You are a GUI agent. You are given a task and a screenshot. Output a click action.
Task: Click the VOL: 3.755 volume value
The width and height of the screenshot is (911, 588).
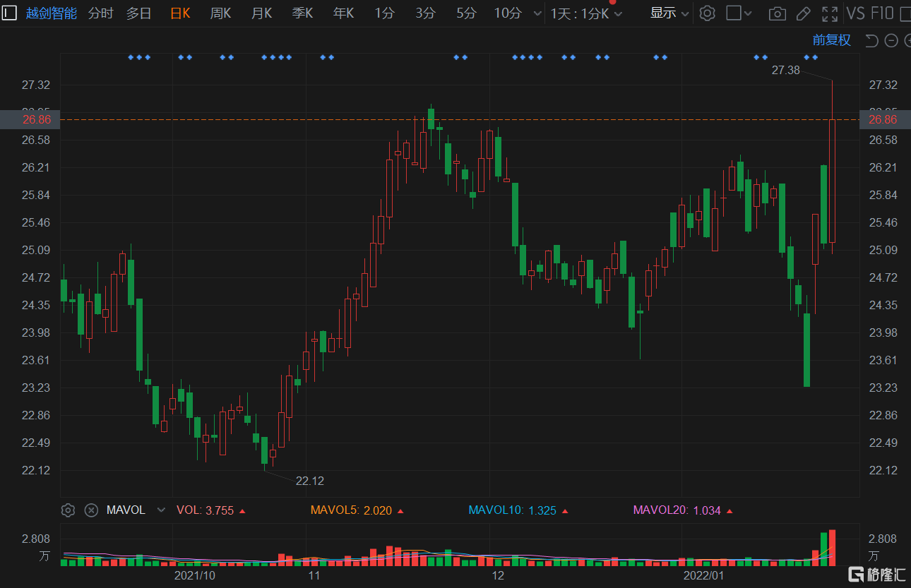click(x=205, y=510)
